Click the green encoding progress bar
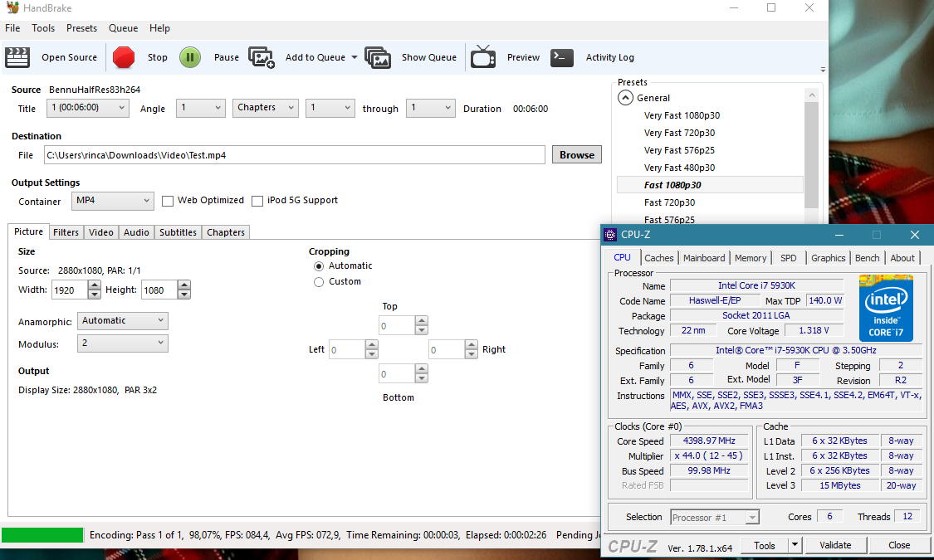The image size is (934, 560). coord(42,535)
